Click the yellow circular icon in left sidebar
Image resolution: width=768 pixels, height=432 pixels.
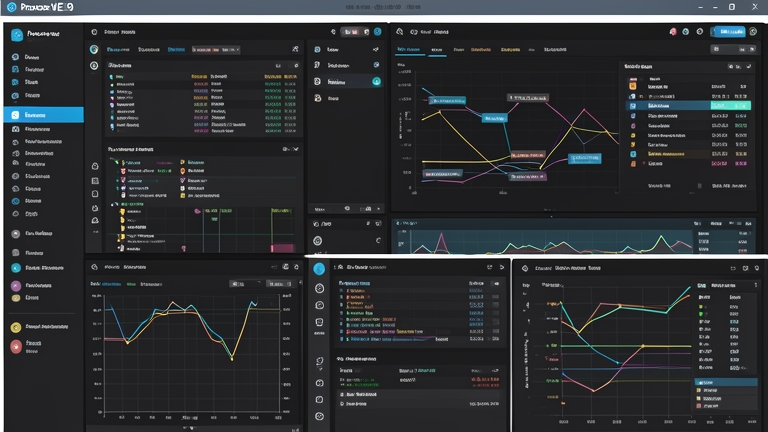click(x=16, y=327)
